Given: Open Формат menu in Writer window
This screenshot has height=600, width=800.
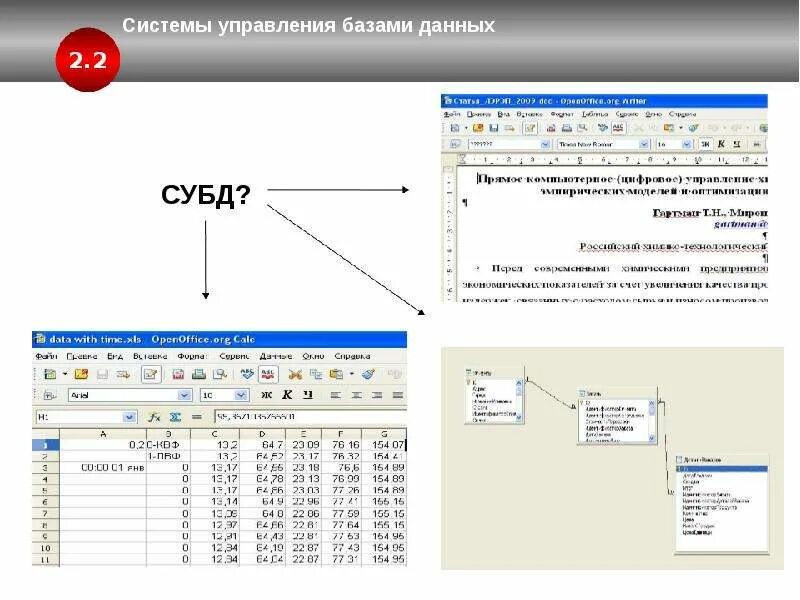Looking at the screenshot, I should pos(562,114).
